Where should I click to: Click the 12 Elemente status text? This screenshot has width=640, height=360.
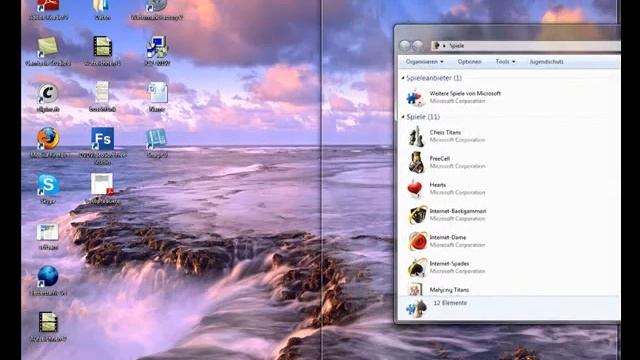(450, 303)
